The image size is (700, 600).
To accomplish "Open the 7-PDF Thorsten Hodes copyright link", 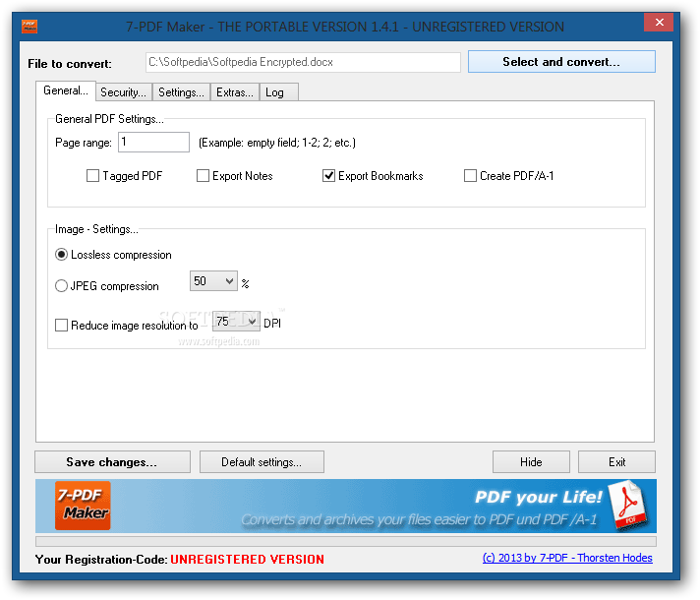I will tap(567, 558).
